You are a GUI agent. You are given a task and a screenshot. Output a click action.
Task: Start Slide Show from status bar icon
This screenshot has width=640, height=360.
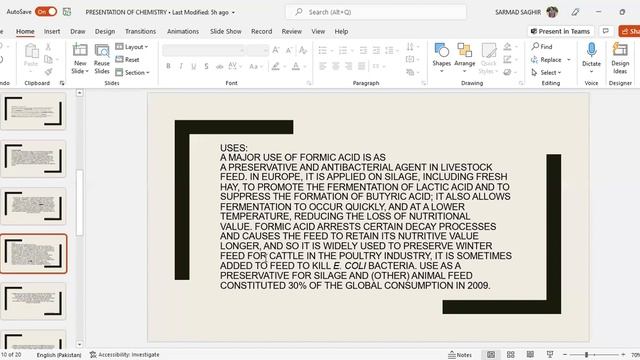click(x=550, y=355)
